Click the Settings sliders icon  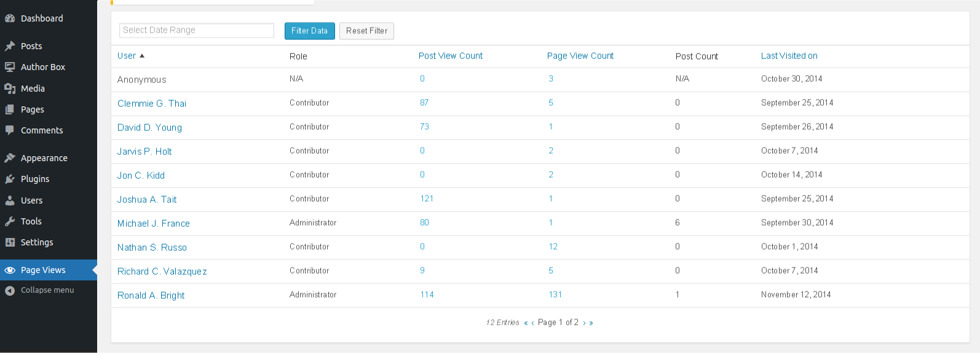[x=10, y=242]
